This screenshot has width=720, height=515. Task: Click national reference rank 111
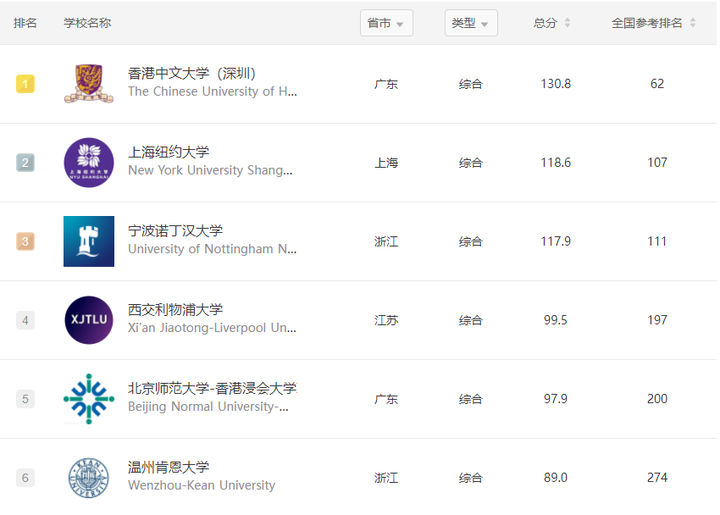(x=657, y=241)
